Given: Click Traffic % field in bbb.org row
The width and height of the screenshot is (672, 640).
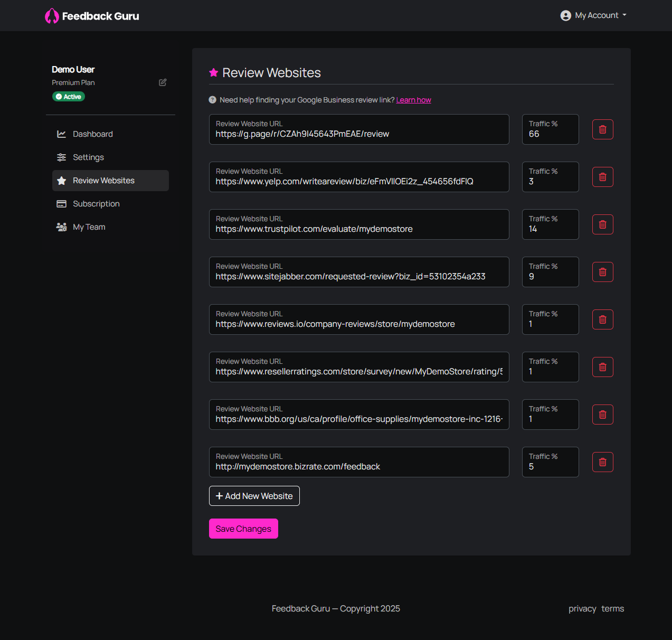Looking at the screenshot, I should [551, 415].
